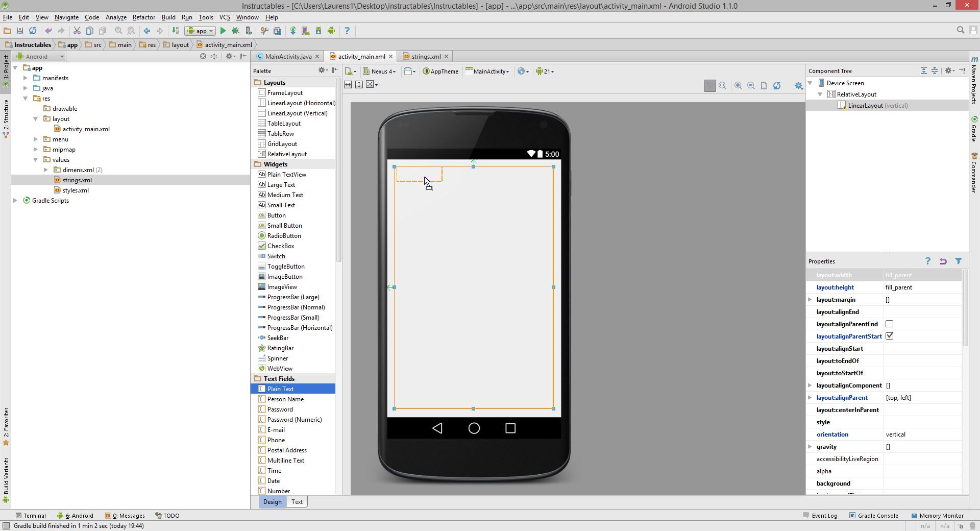The width and height of the screenshot is (980, 531).
Task: Run the app configuration
Action: tap(224, 31)
